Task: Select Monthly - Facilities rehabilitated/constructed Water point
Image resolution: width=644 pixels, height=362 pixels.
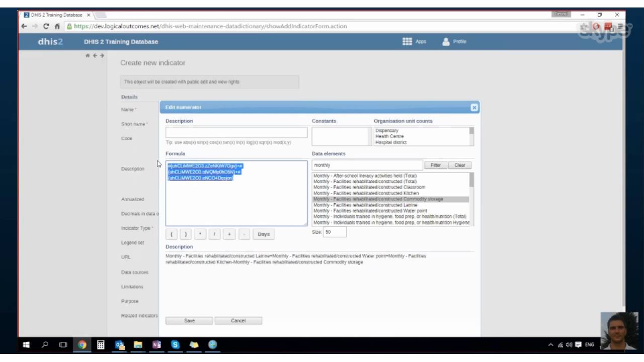Action: (x=390, y=211)
